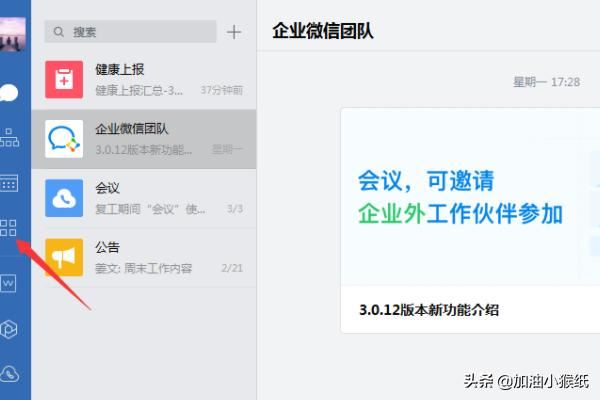Click the yellow 公告 megaphone avatar
Viewport: 600px width, 400px height.
tap(64, 258)
